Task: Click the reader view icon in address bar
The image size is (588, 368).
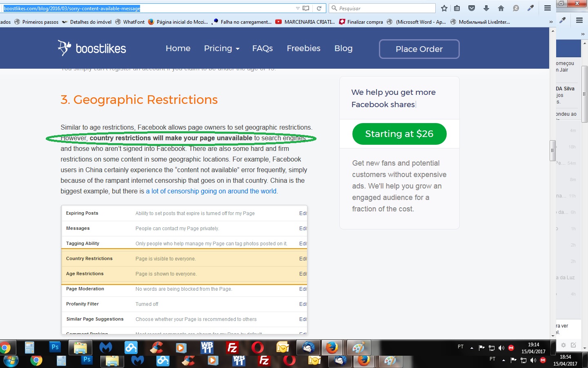Action: [x=306, y=8]
